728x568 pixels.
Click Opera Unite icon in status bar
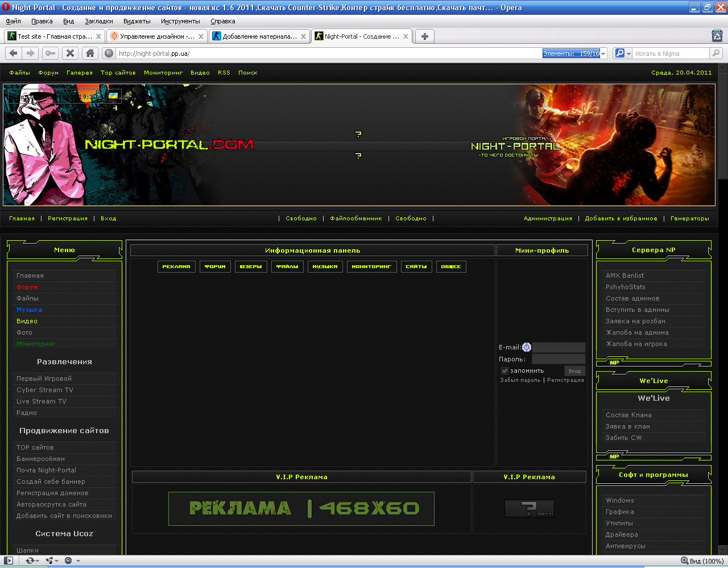pos(49,561)
